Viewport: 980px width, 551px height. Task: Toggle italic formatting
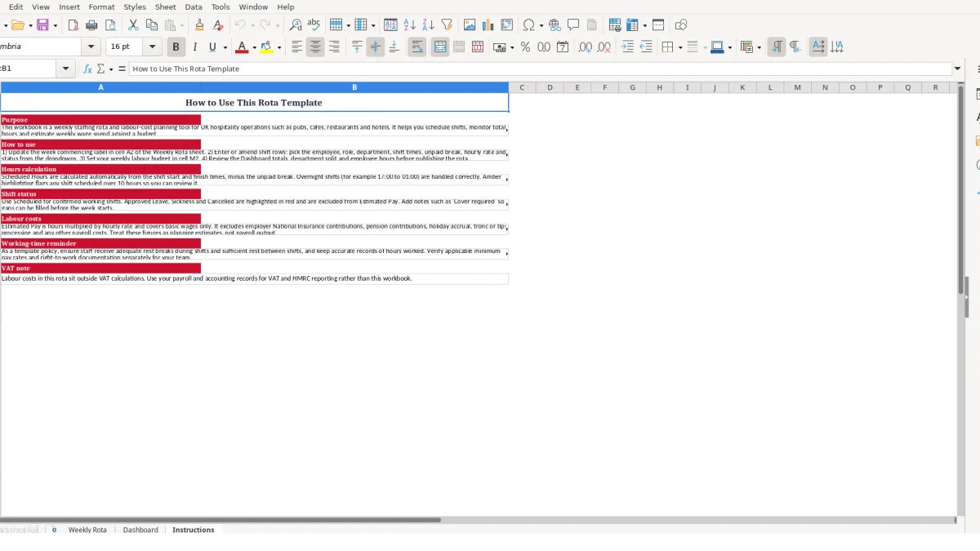click(x=194, y=47)
